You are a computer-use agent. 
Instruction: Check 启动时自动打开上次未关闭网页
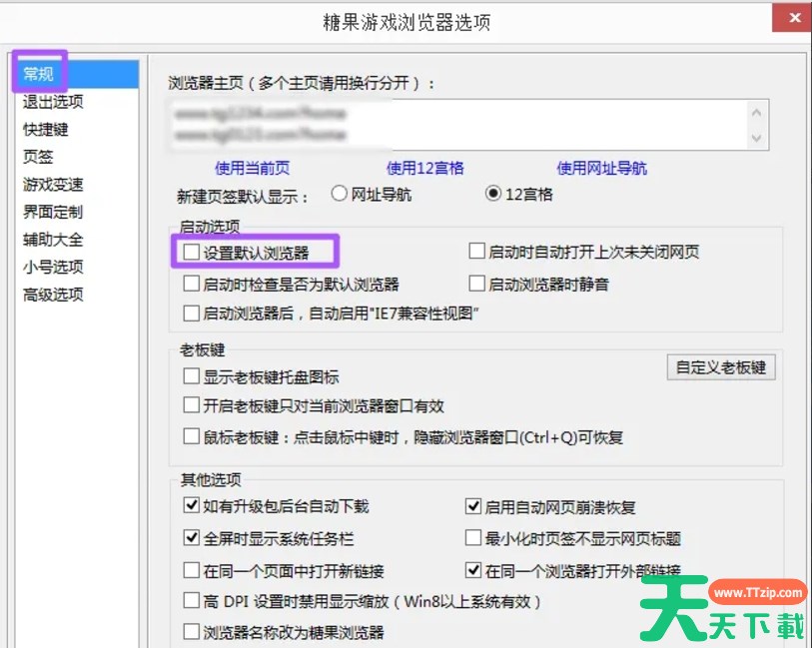pos(477,251)
